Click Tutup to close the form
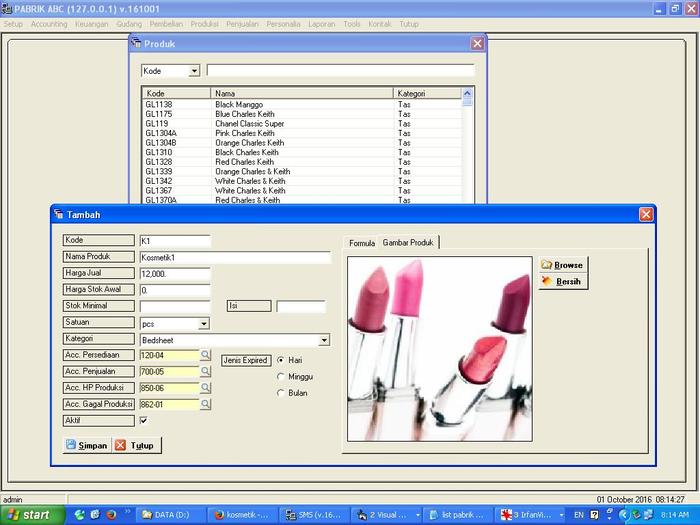 pyautogui.click(x=134, y=445)
